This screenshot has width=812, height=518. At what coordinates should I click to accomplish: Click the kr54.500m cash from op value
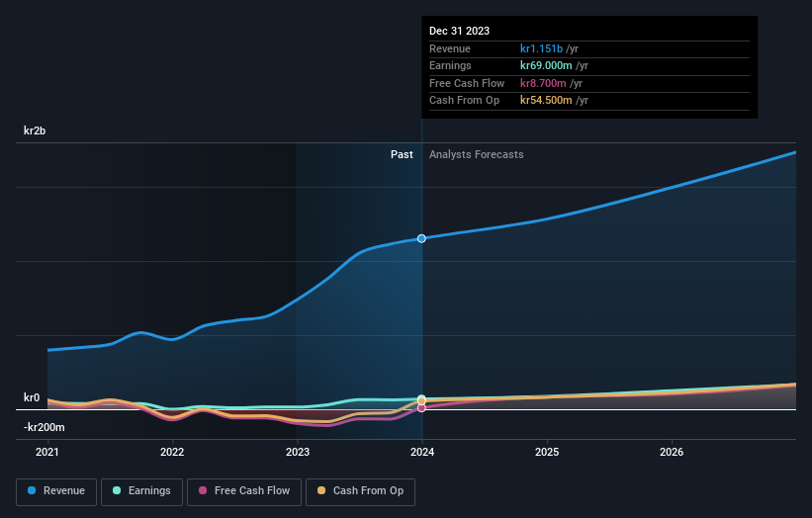546,101
